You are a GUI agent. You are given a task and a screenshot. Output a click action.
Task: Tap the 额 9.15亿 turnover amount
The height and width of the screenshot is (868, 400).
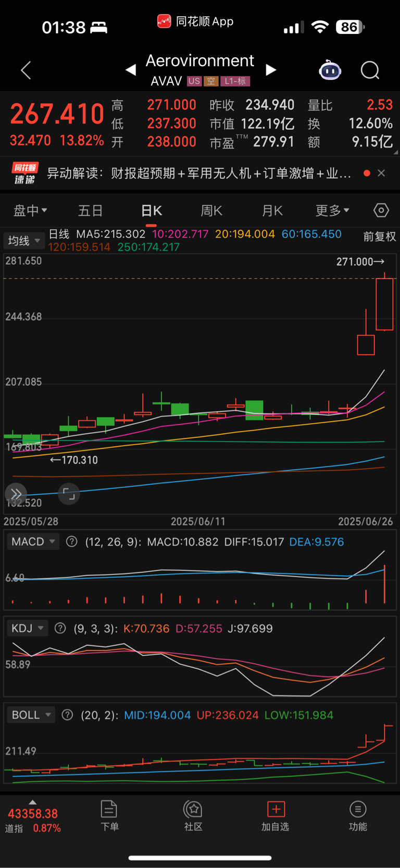pyautogui.click(x=349, y=142)
